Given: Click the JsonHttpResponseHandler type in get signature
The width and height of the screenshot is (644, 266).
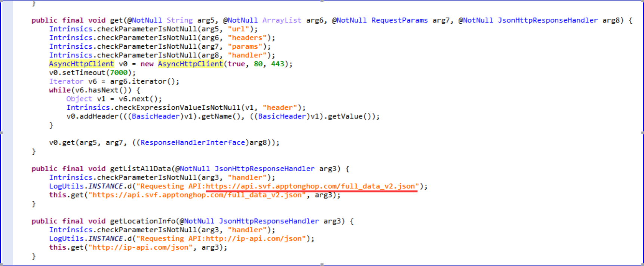Looking at the screenshot, I should 548,20.
